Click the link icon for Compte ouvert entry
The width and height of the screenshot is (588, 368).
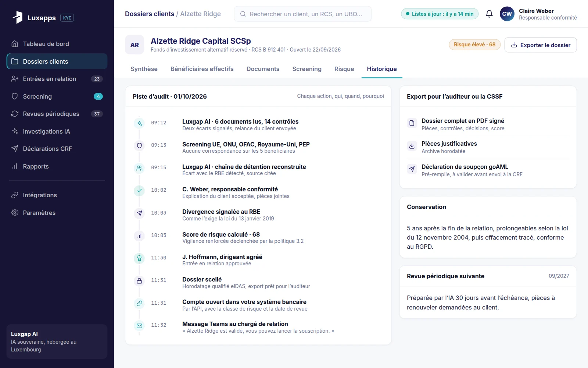click(139, 304)
